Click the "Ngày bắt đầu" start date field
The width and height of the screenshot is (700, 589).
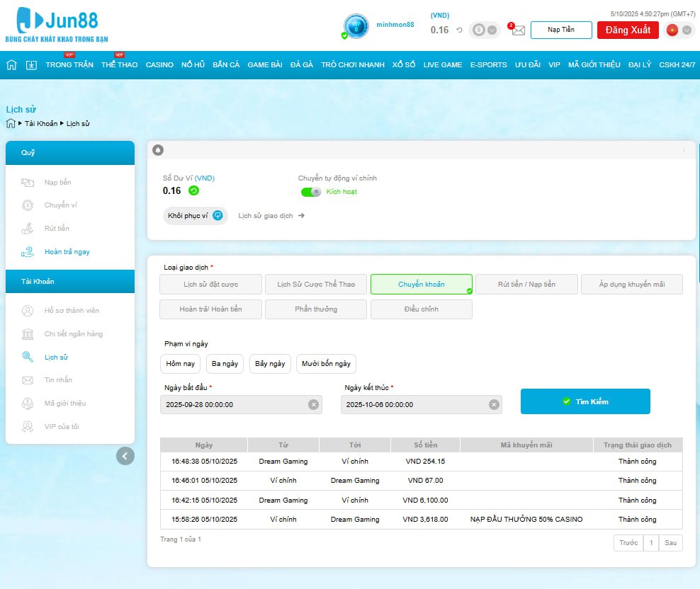234,405
